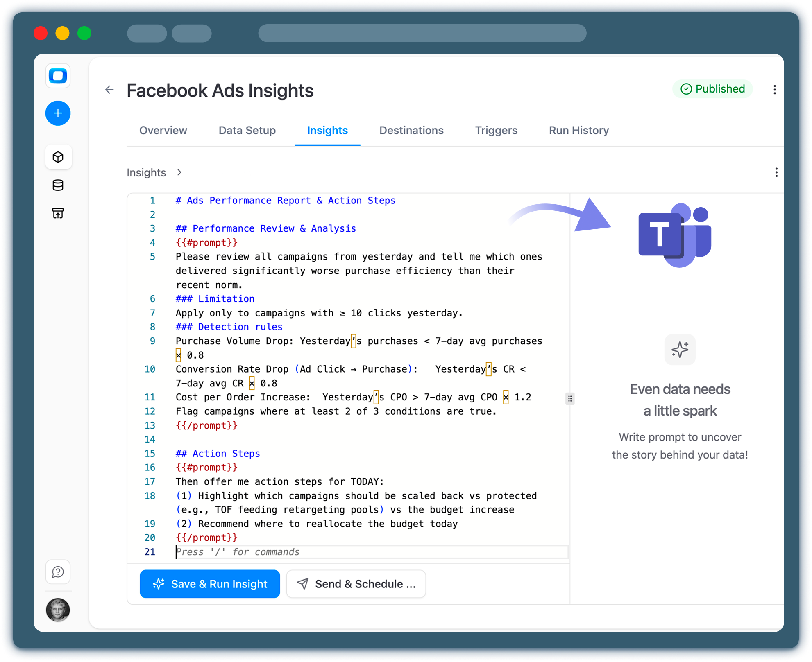Click the archive export icon in sidebar
The image size is (812, 662).
click(58, 213)
